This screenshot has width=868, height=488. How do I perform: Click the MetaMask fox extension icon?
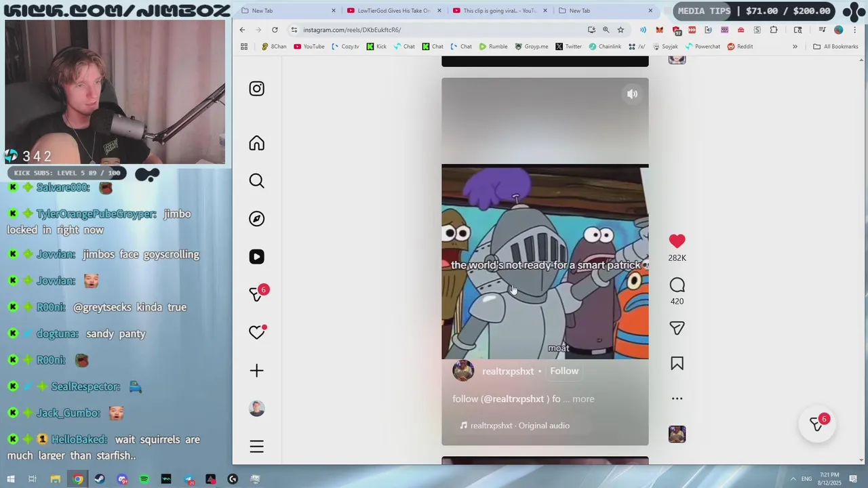coord(659,30)
